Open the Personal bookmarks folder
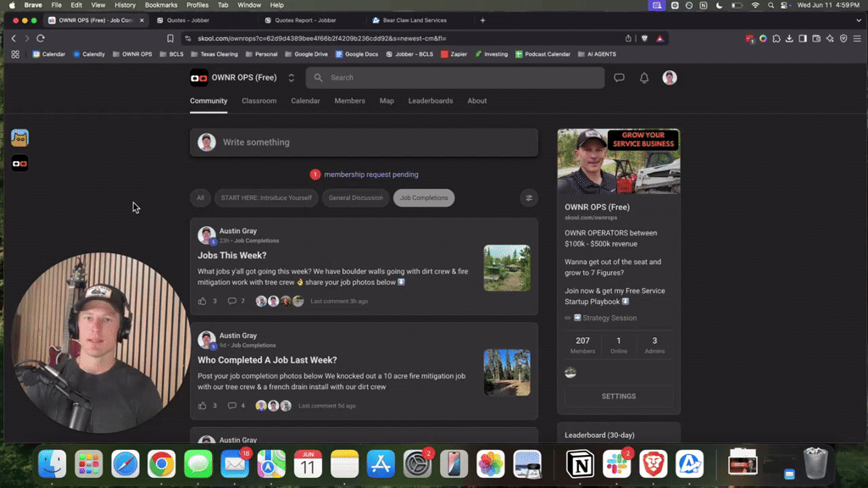Screen dimensions: 868x488 [261, 54]
